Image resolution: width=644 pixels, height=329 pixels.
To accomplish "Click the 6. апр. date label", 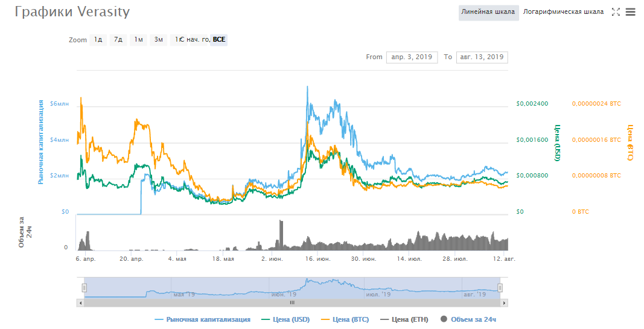I will 86,259.
